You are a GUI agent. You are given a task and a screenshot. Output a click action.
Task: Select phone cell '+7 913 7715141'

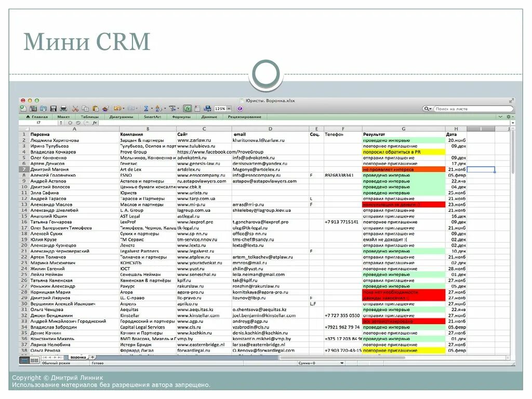point(343,222)
